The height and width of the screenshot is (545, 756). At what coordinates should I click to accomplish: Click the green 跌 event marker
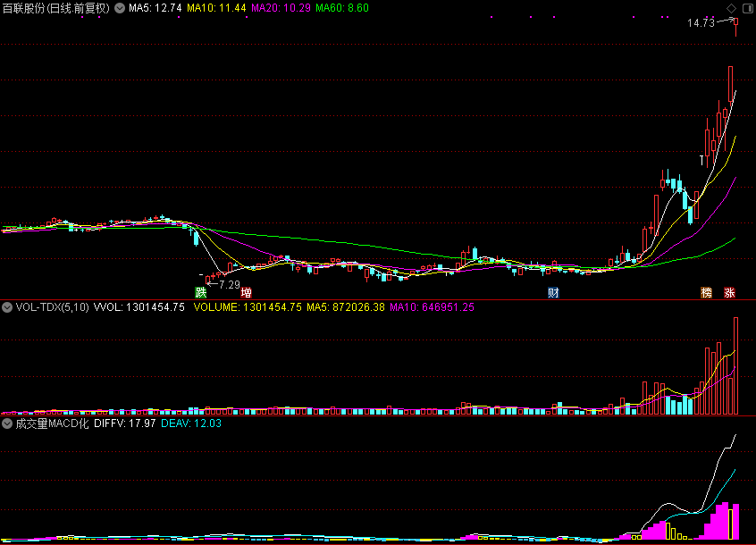tap(200, 292)
